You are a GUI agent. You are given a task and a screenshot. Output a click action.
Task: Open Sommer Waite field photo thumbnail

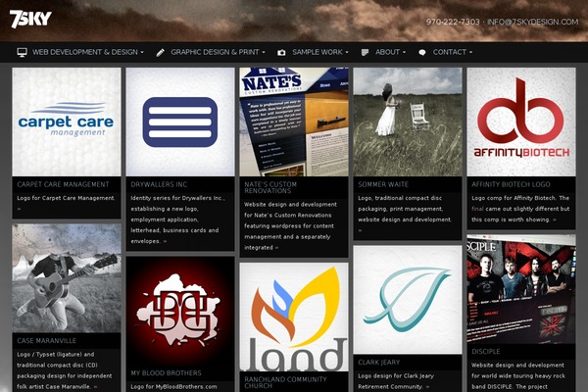coord(408,122)
